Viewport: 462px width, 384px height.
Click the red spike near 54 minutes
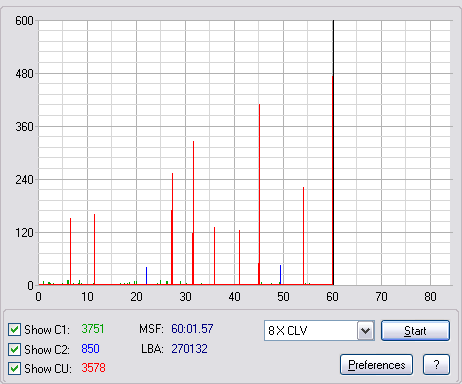point(303,236)
